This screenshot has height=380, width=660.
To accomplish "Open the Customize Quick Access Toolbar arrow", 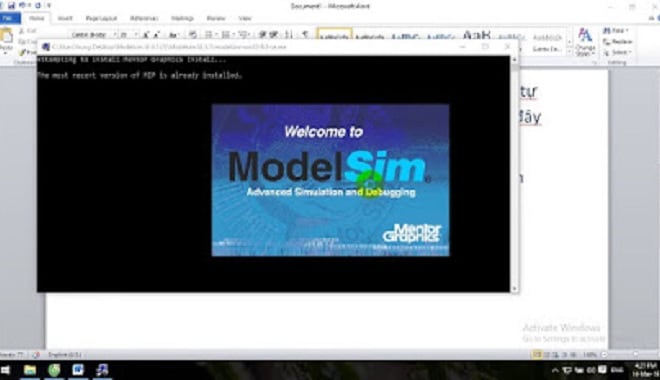I will pyautogui.click(x=49, y=5).
